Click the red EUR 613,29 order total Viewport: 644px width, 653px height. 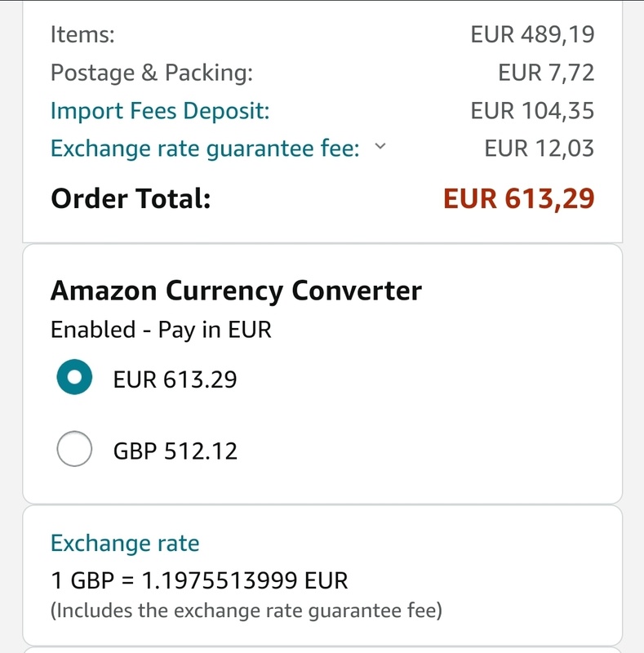click(x=518, y=198)
